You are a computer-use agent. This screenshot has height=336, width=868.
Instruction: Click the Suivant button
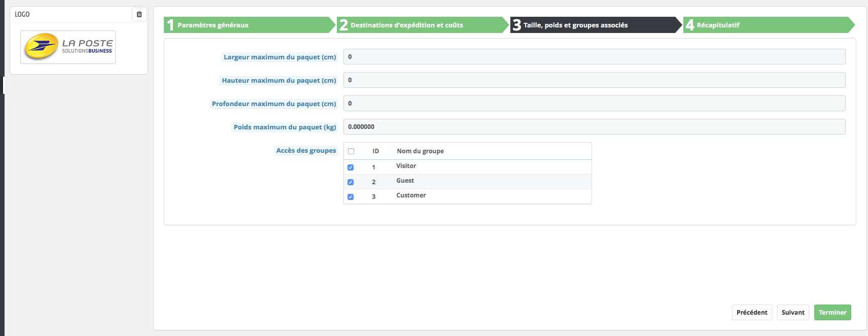(793, 313)
